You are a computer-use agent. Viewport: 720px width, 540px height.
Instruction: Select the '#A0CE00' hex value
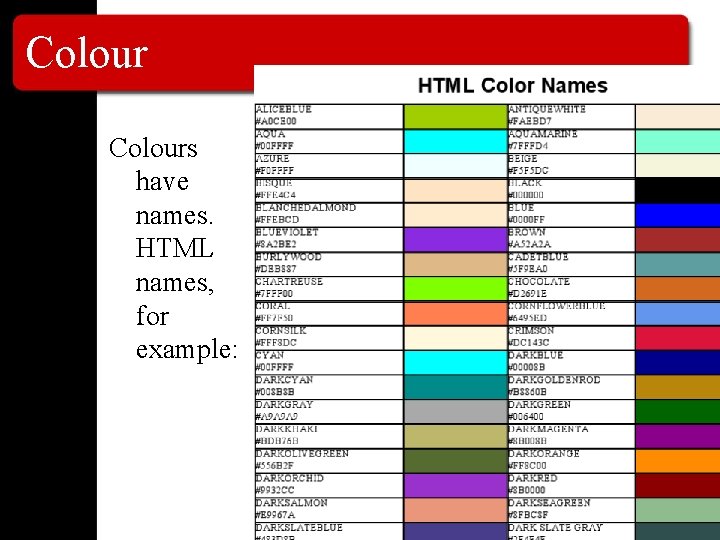(276, 121)
